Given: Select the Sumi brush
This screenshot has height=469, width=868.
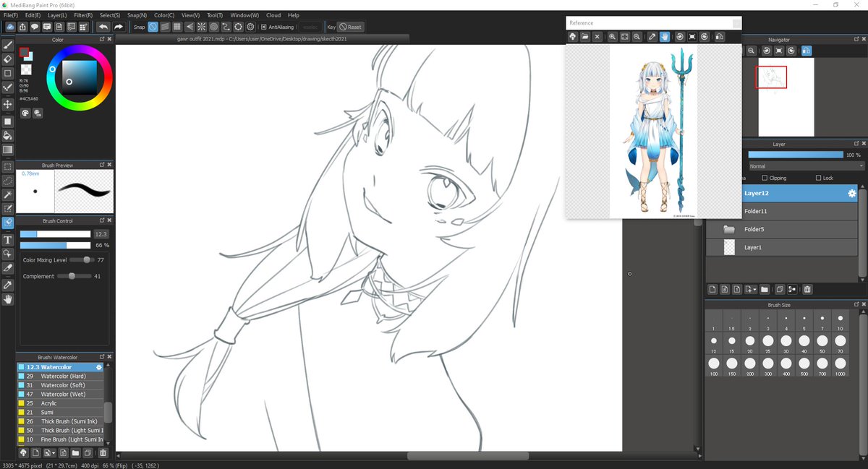Looking at the screenshot, I should coord(60,412).
